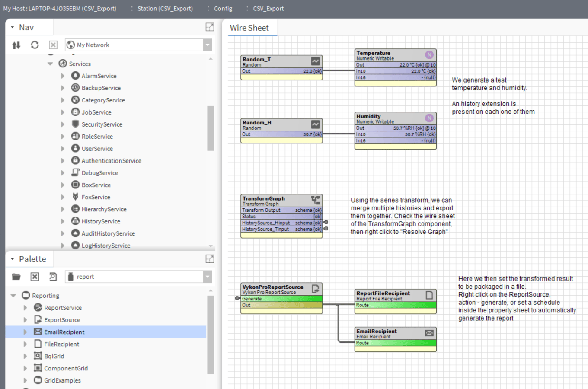The width and height of the screenshot is (588, 389).
Task: Select ExportSource in the Reporting palette
Action: pyautogui.click(x=62, y=319)
